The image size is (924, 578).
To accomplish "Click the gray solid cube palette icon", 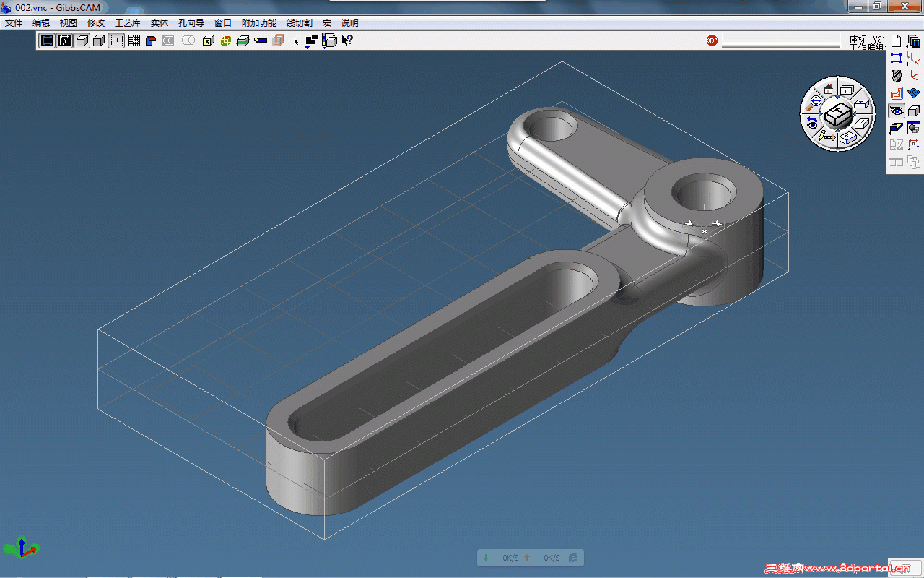I will [x=914, y=111].
